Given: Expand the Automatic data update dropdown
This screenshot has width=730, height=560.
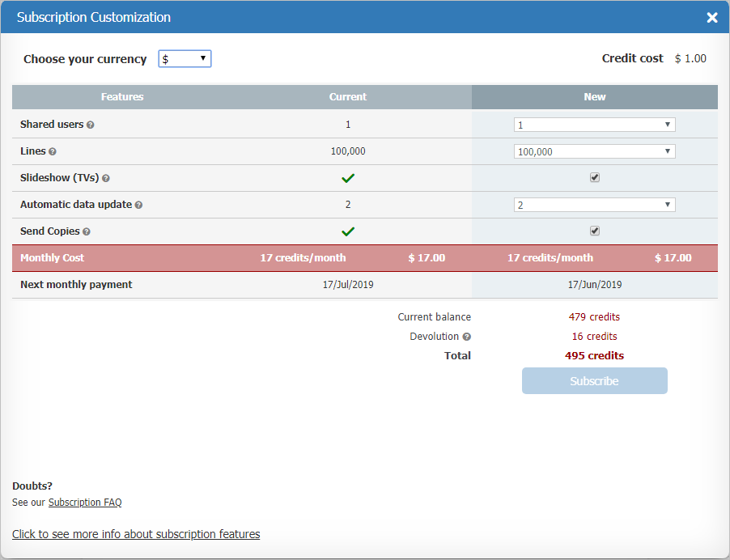Looking at the screenshot, I should coord(595,204).
